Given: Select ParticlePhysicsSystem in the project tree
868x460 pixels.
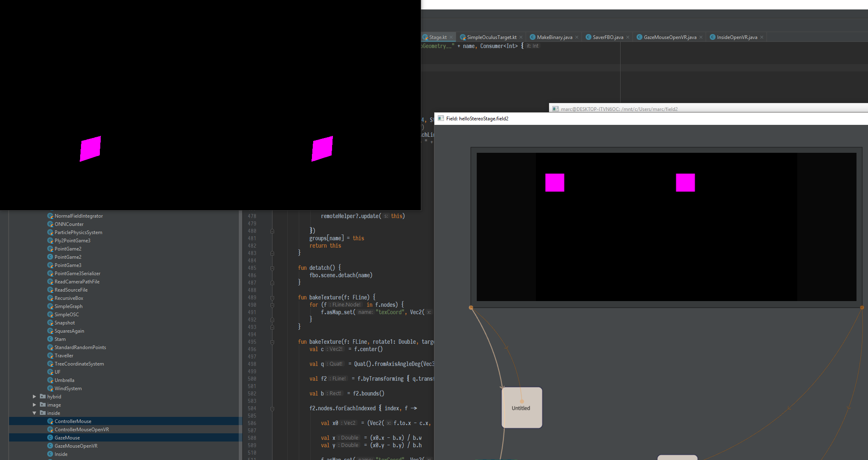Looking at the screenshot, I should 78,232.
